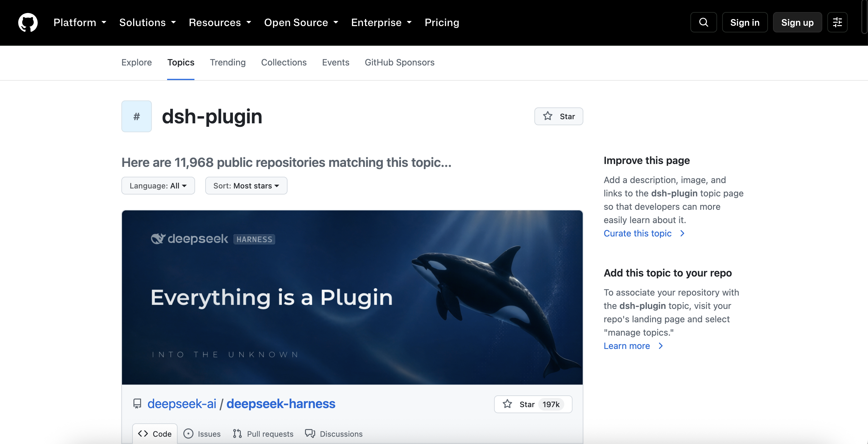Open the Trending tab
The height and width of the screenshot is (444, 868).
228,62
